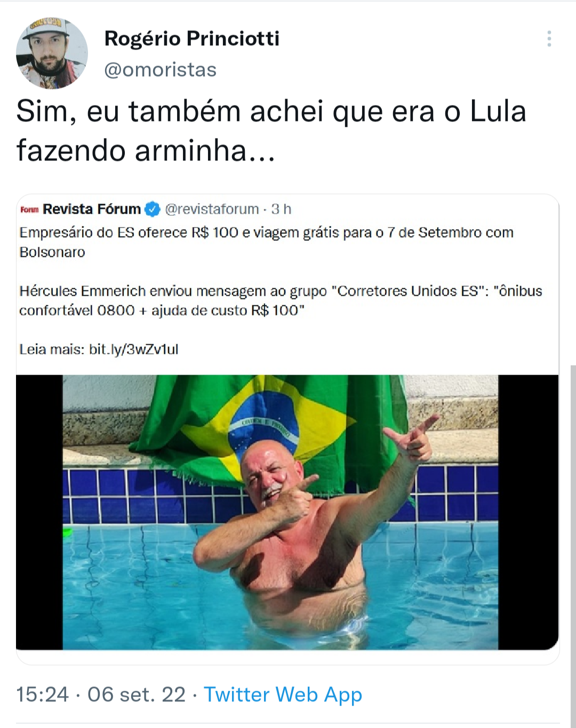Click the Revista Fórum logo avatar

(x=29, y=209)
